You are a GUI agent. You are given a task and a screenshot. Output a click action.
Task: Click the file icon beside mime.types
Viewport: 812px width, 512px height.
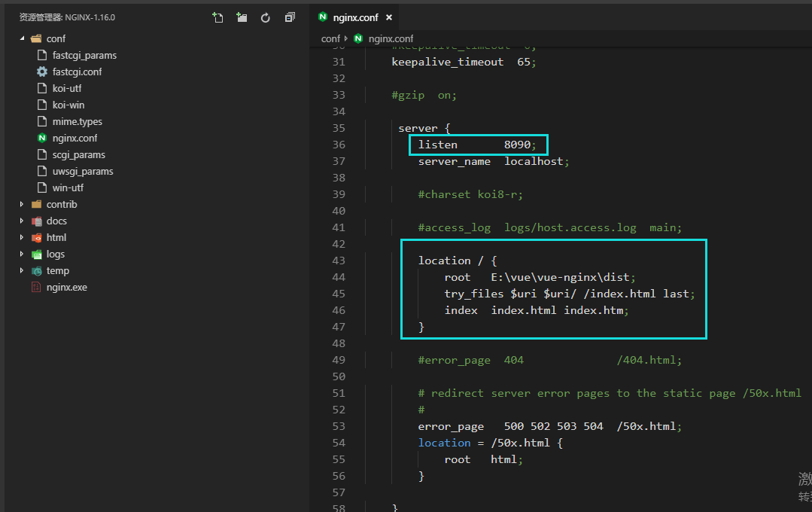[x=42, y=121]
